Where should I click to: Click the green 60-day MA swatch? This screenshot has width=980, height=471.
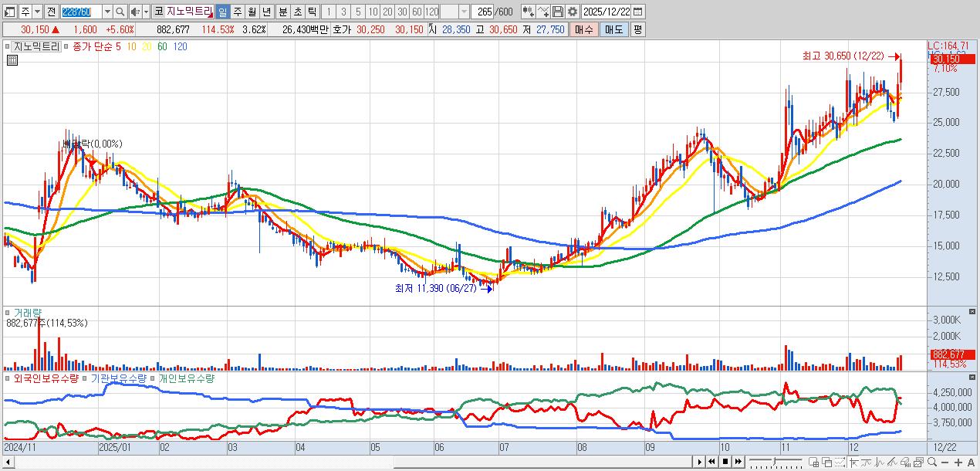point(162,47)
